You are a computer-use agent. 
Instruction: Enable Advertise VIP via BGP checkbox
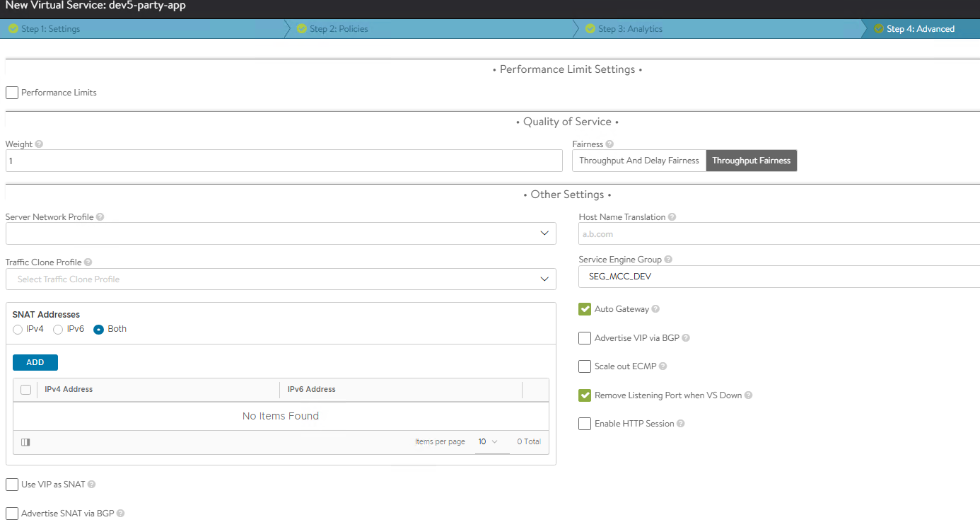[x=585, y=338]
